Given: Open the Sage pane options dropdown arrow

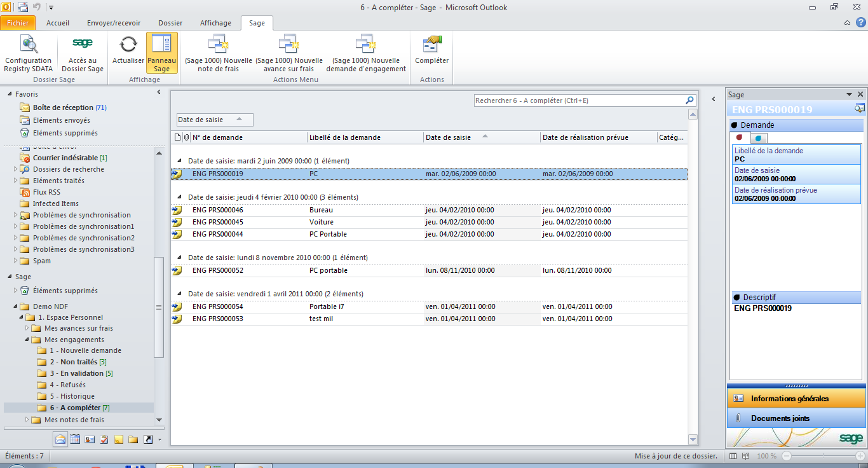Looking at the screenshot, I should pos(849,94).
